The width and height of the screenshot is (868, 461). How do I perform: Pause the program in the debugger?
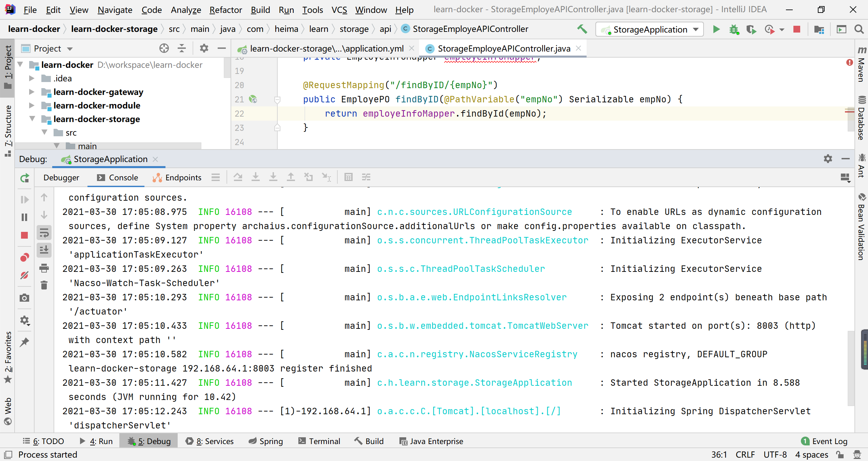(24, 217)
